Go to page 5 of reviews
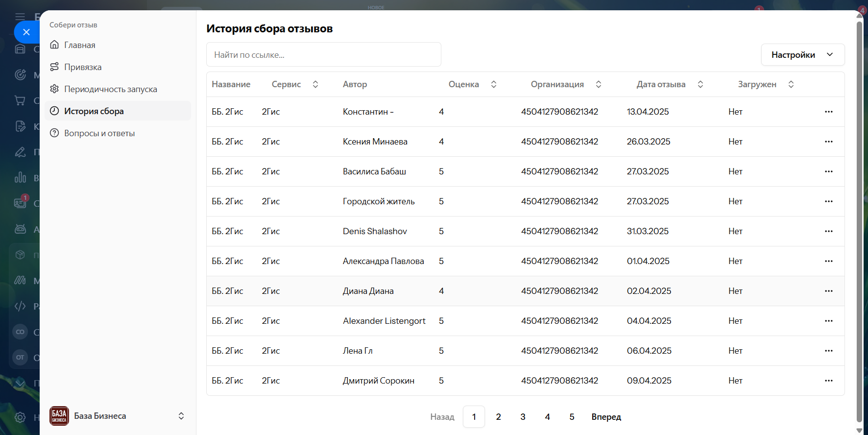868x435 pixels. [572, 417]
